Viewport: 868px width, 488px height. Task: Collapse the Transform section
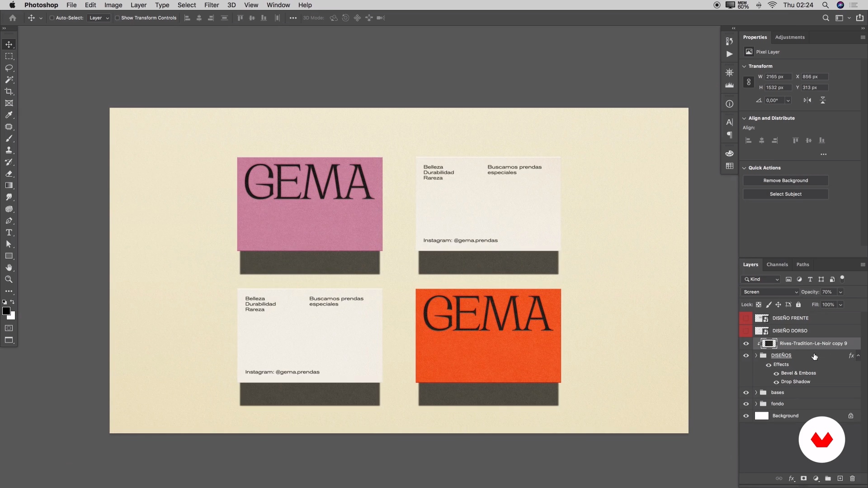(744, 66)
